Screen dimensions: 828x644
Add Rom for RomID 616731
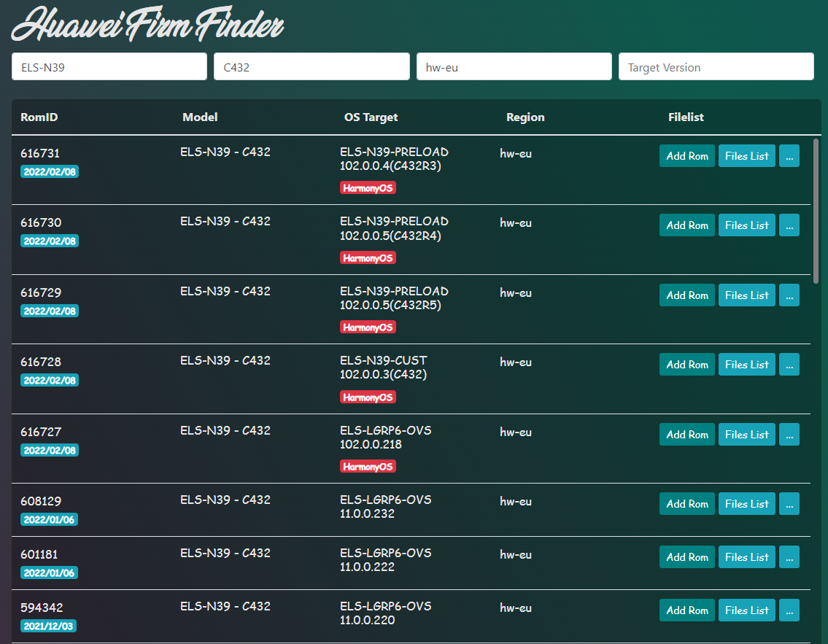click(687, 156)
